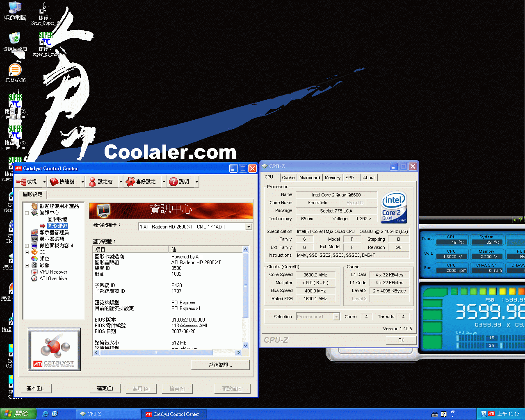
Task: Click the horizontal scrollbar right arrow in hardware list
Action: pyautogui.click(x=239, y=353)
